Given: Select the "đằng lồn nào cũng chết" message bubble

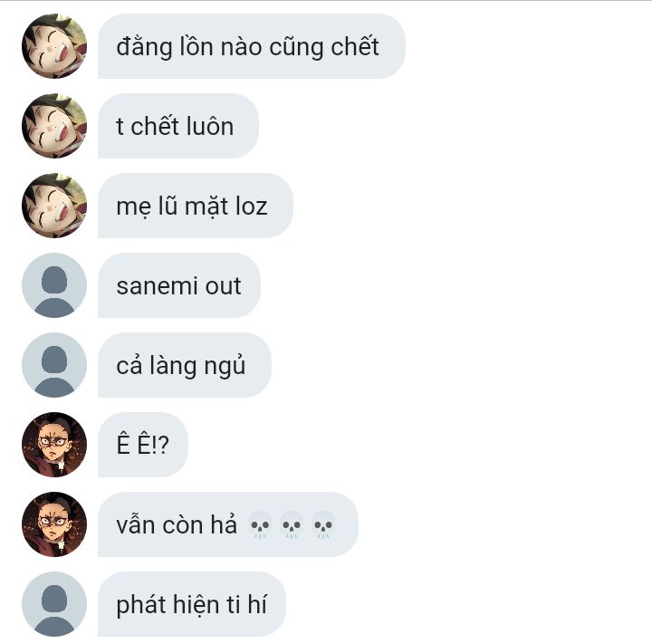Looking at the screenshot, I should [x=252, y=46].
